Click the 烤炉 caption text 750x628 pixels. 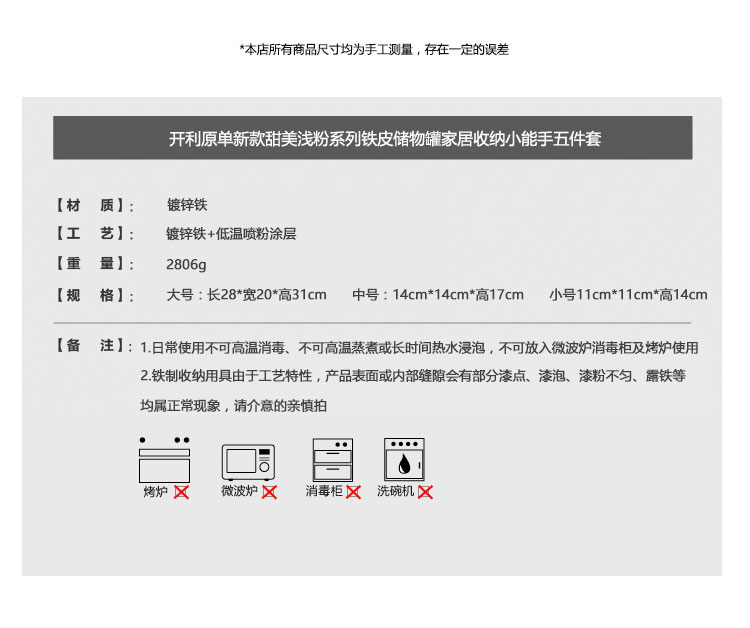[x=155, y=492]
